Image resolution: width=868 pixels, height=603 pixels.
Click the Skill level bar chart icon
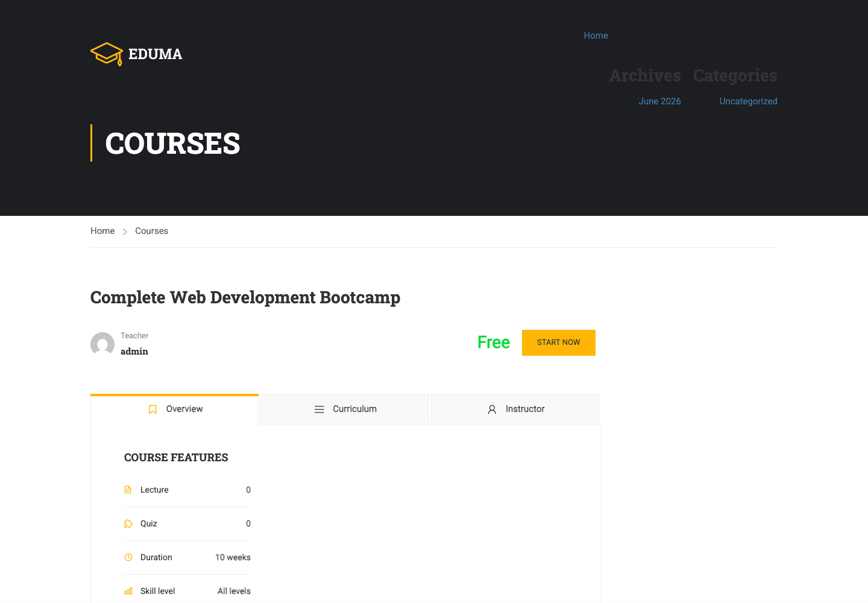[128, 591]
